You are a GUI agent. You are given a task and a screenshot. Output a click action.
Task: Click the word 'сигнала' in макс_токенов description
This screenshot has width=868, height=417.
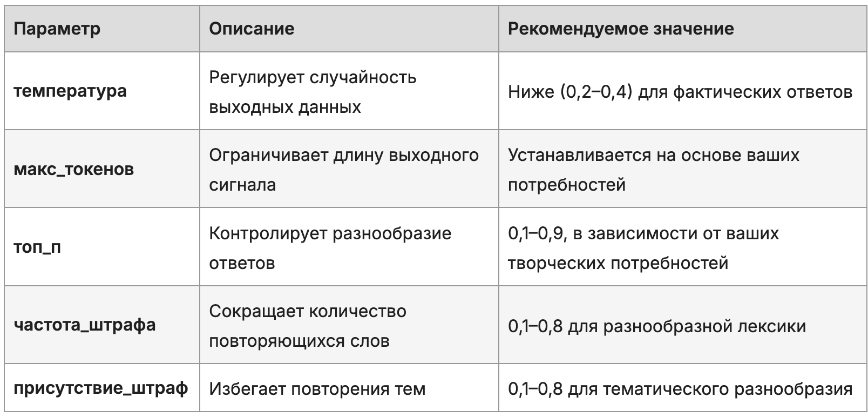click(242, 185)
